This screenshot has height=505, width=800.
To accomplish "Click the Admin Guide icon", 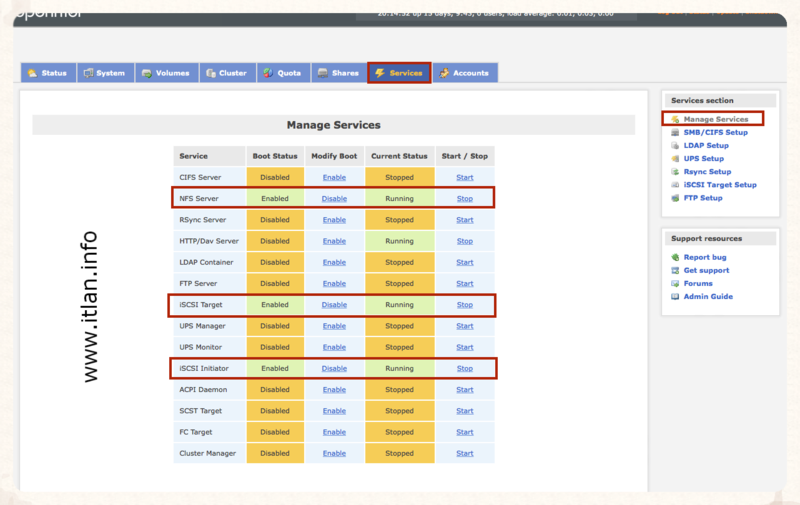I will click(676, 296).
